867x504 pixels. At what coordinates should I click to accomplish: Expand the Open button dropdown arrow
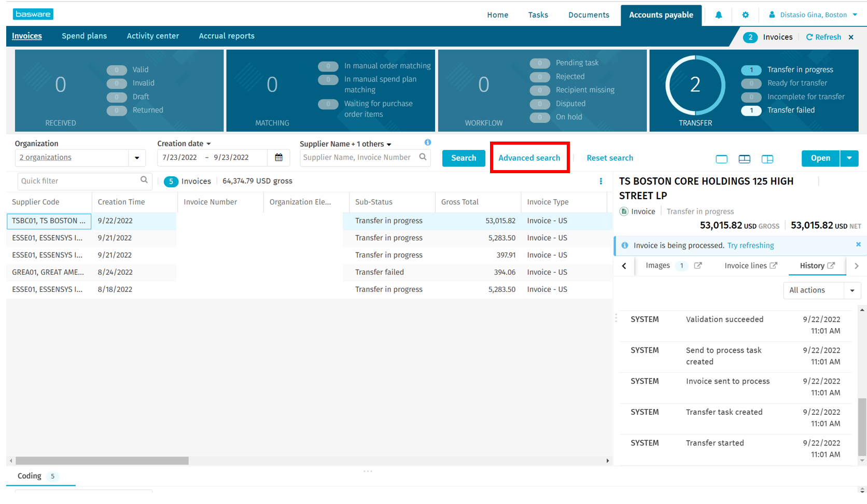click(849, 158)
